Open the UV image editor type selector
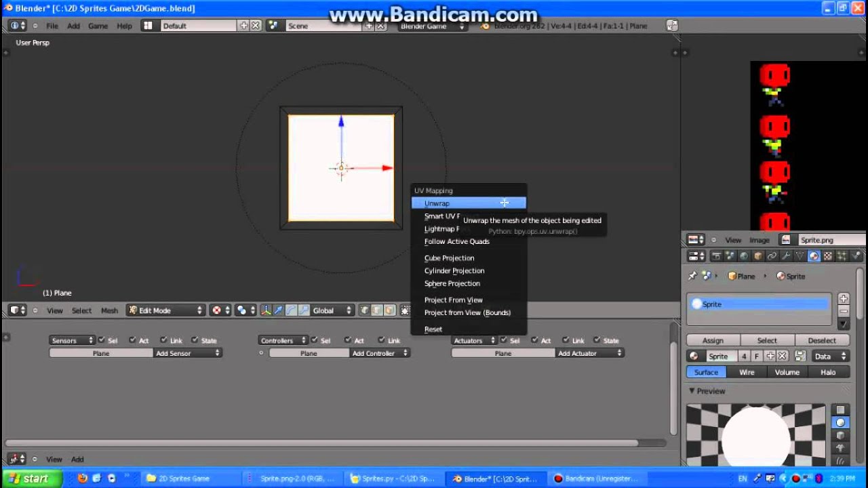 [696, 240]
